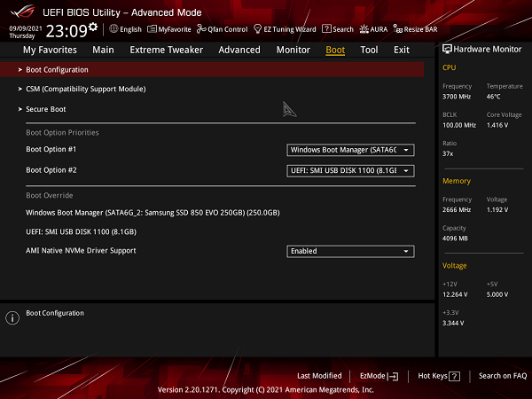Click the BIOS version copyright text
The width and height of the screenshot is (532, 399).
pyautogui.click(x=266, y=390)
